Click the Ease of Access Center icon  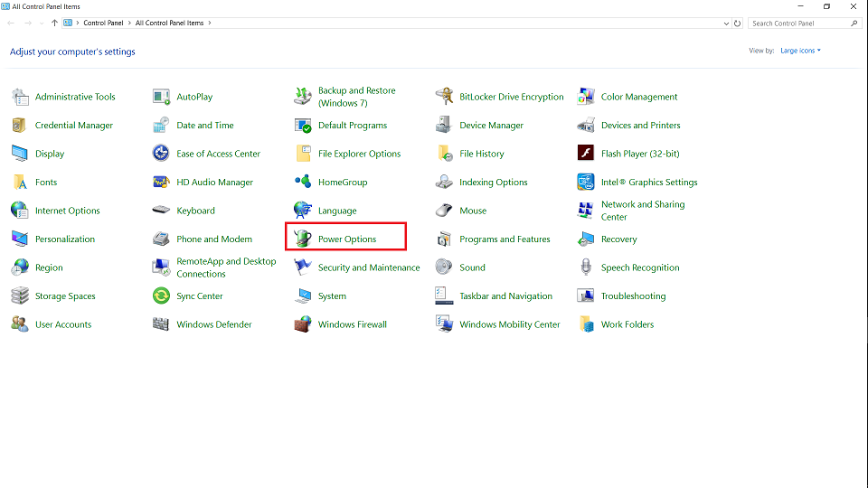(x=161, y=154)
